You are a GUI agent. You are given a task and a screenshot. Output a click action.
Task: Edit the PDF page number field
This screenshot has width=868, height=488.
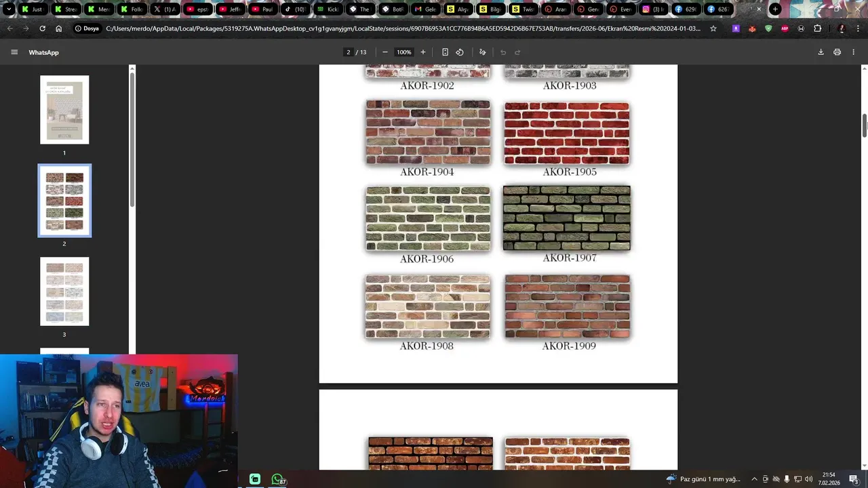click(x=349, y=52)
